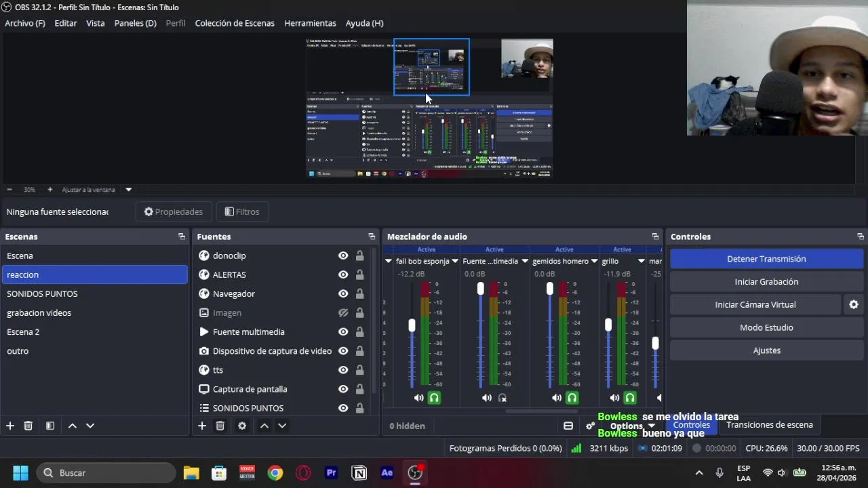Unlock the Captura de pantalla source
The height and width of the screenshot is (488, 868).
tap(359, 389)
